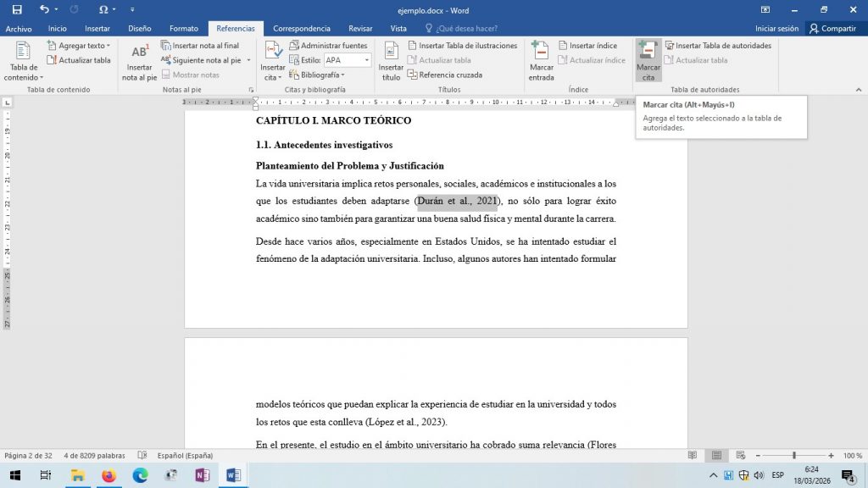Open the Revisar tab
The width and height of the screenshot is (868, 488).
pyautogui.click(x=360, y=28)
